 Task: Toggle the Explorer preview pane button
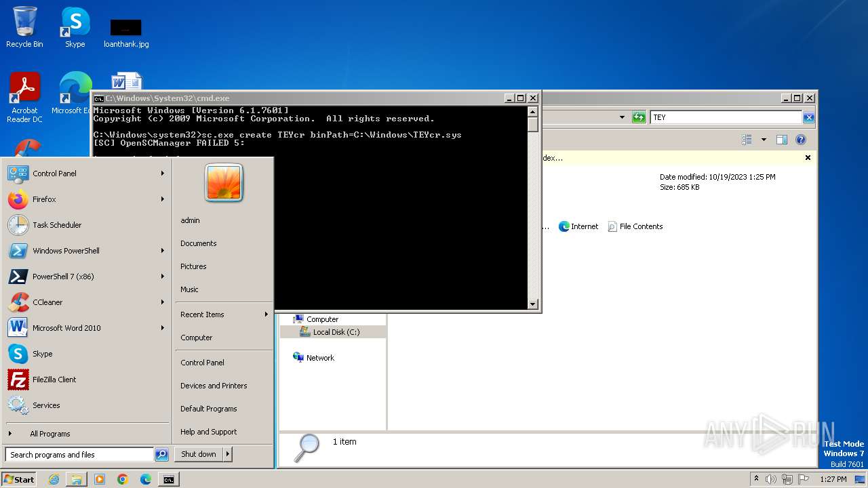[782, 140]
